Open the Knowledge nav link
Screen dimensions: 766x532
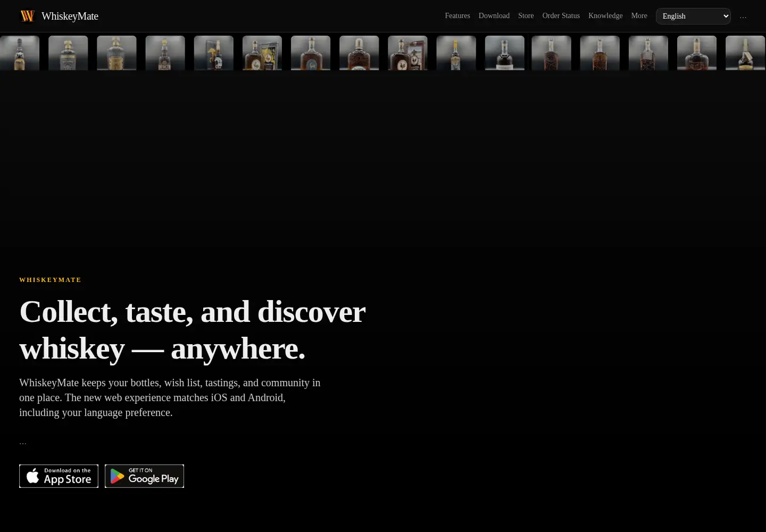point(605,16)
